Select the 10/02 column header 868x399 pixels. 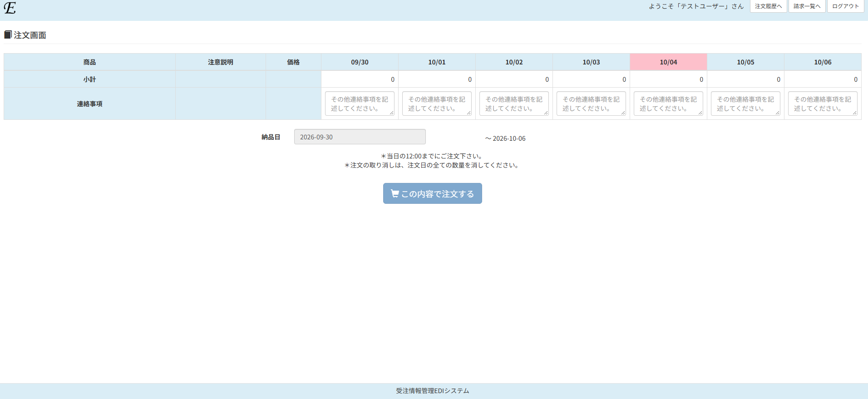pyautogui.click(x=514, y=62)
